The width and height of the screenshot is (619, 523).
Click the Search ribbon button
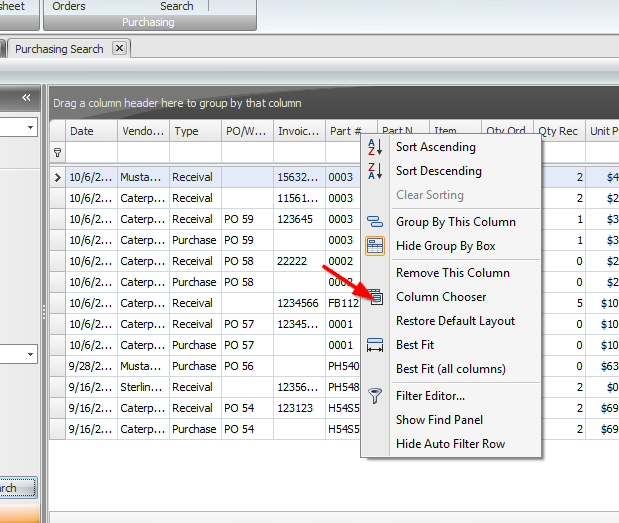pyautogui.click(x=176, y=6)
